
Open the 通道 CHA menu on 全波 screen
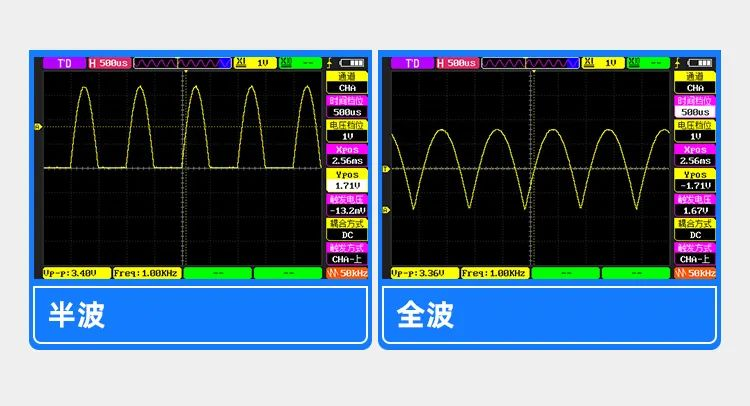(x=695, y=82)
